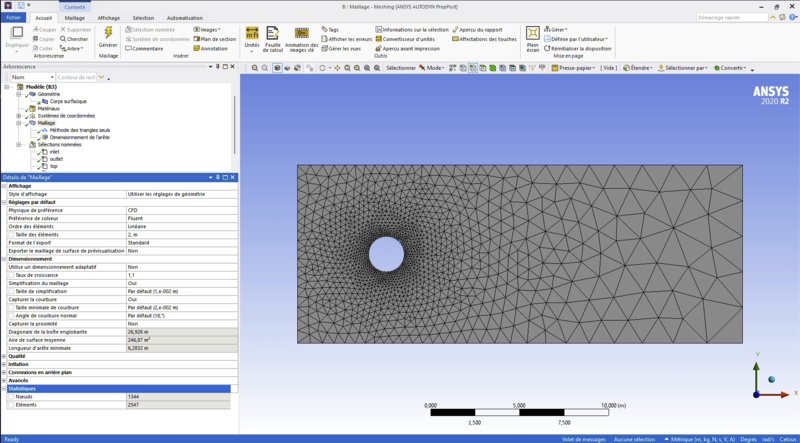Click the Gérer layout button

coord(556,30)
